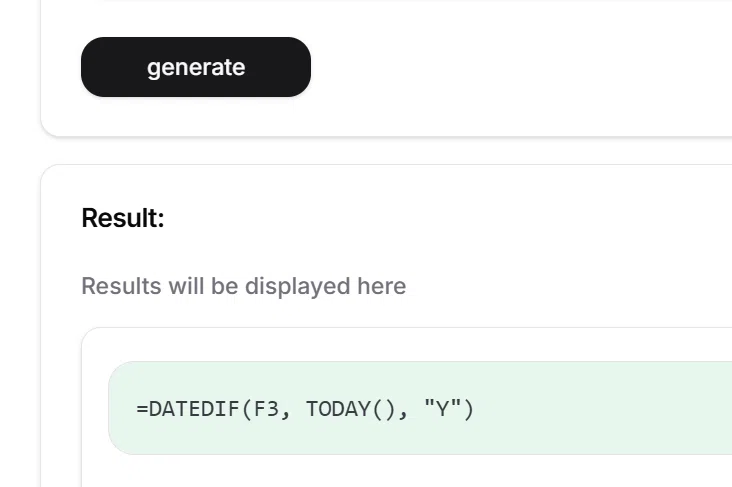
Task: Click the white area below the green formula block
Action: 406,472
